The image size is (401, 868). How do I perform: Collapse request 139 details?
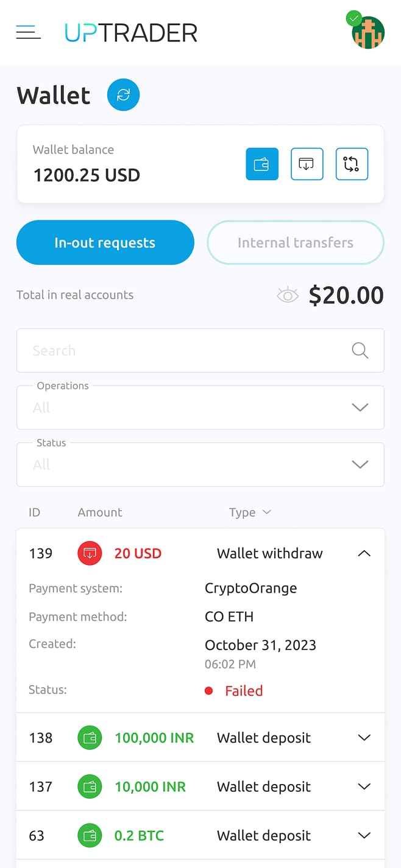364,553
